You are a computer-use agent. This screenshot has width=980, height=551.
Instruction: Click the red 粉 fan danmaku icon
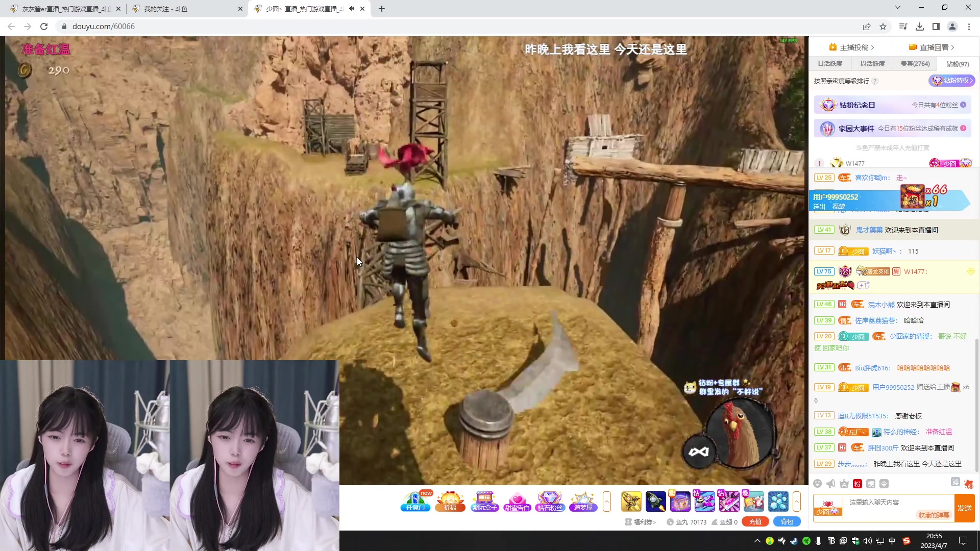point(857,484)
